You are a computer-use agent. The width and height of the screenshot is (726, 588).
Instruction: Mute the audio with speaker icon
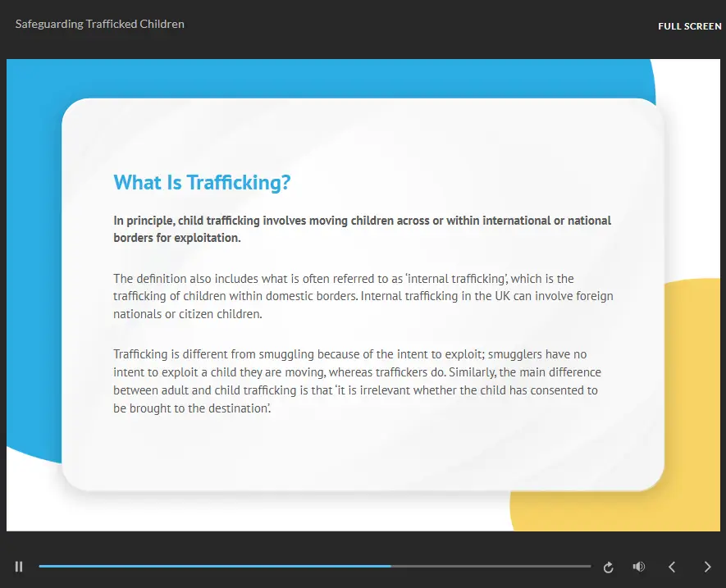pos(639,567)
